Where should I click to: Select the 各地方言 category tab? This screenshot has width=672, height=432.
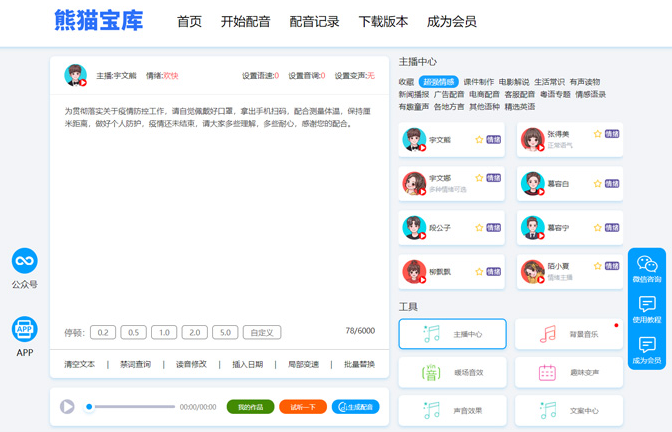pos(449,107)
